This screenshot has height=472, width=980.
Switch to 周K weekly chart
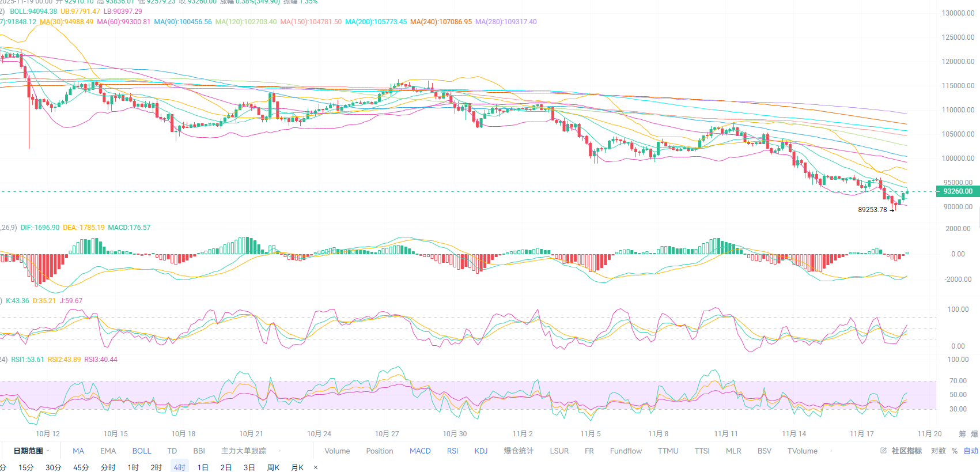click(x=273, y=467)
